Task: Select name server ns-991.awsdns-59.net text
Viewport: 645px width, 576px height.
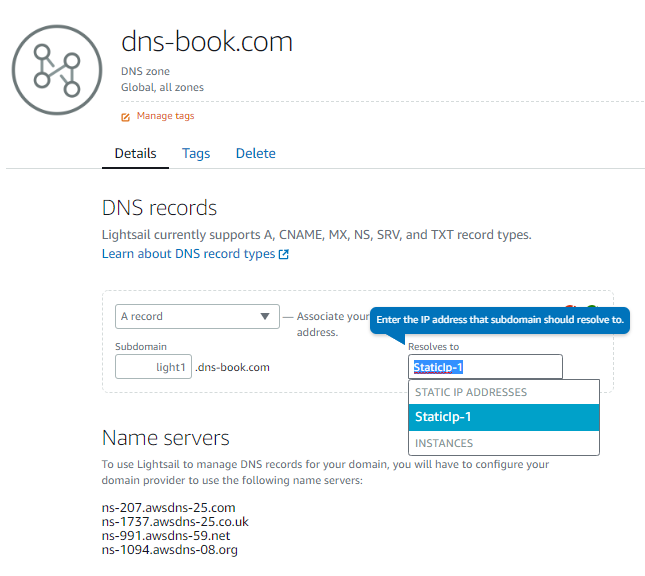Action: click(x=166, y=536)
